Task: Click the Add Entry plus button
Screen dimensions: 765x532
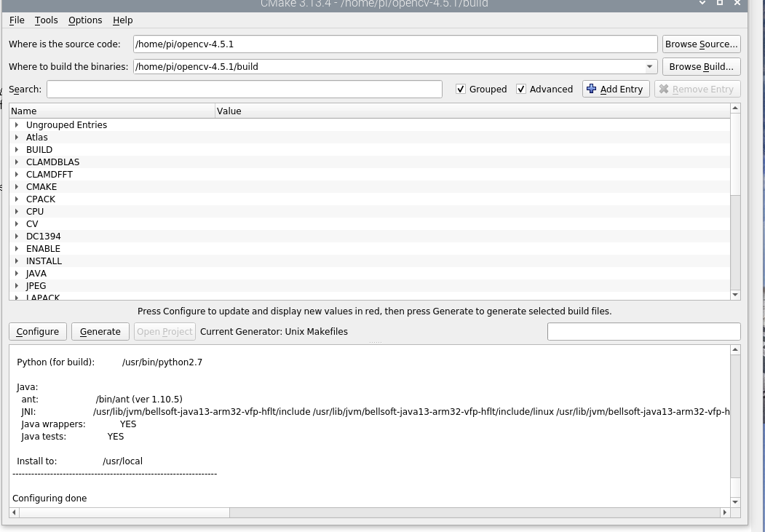Action: point(616,89)
